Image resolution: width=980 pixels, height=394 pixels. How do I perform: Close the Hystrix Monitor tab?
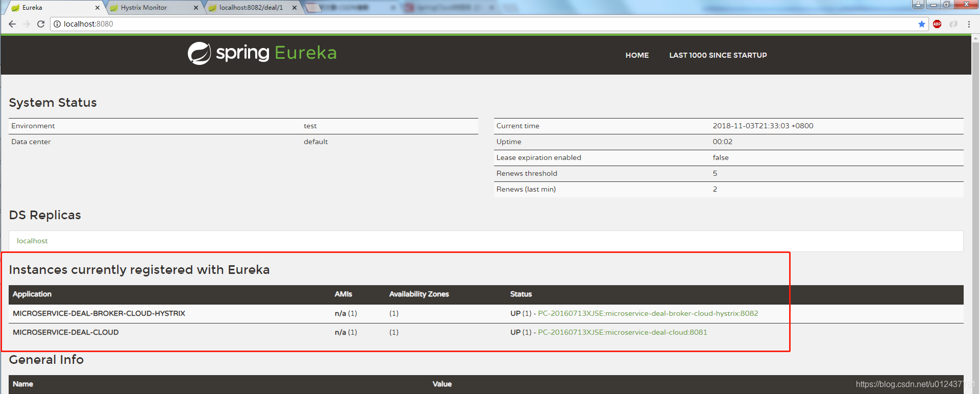coord(195,8)
